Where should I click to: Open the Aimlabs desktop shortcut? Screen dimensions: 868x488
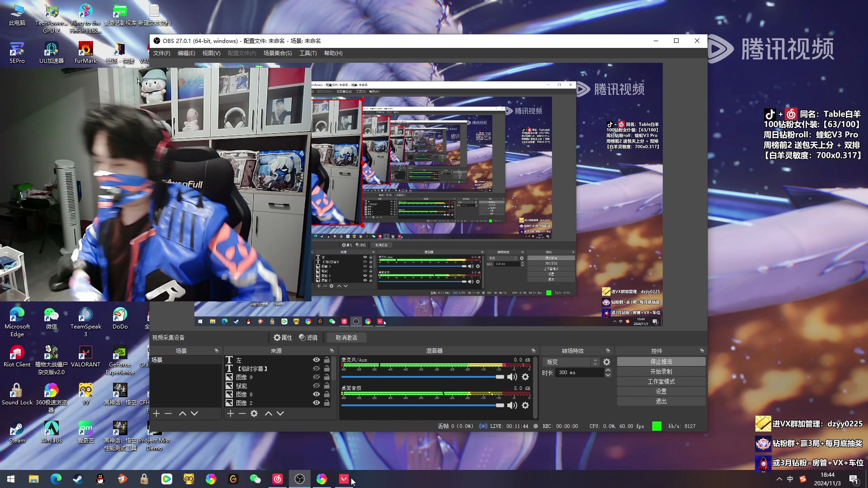tap(51, 432)
